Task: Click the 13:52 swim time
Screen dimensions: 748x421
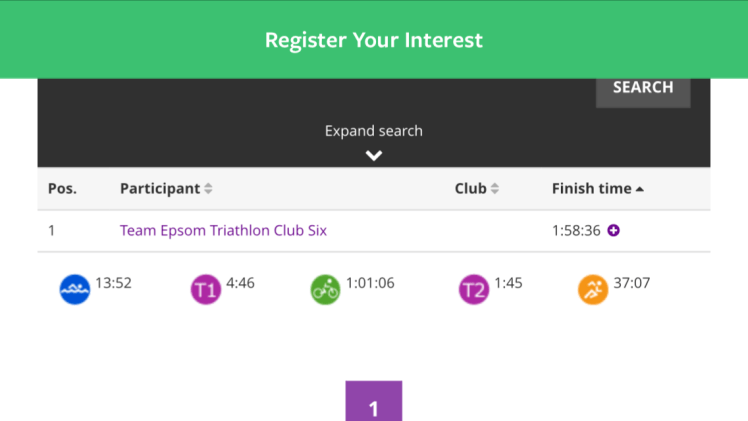Action: 113,283
